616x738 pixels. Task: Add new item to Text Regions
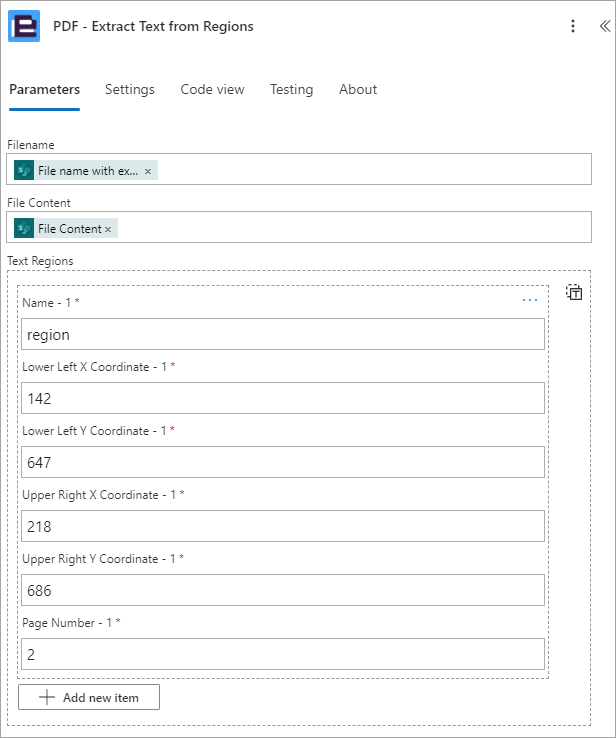(x=89, y=697)
